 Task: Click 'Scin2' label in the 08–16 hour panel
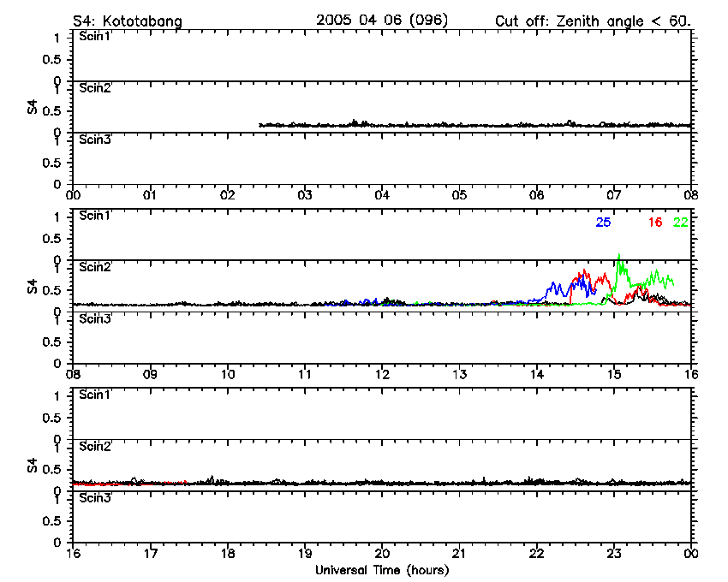pyautogui.click(x=95, y=267)
